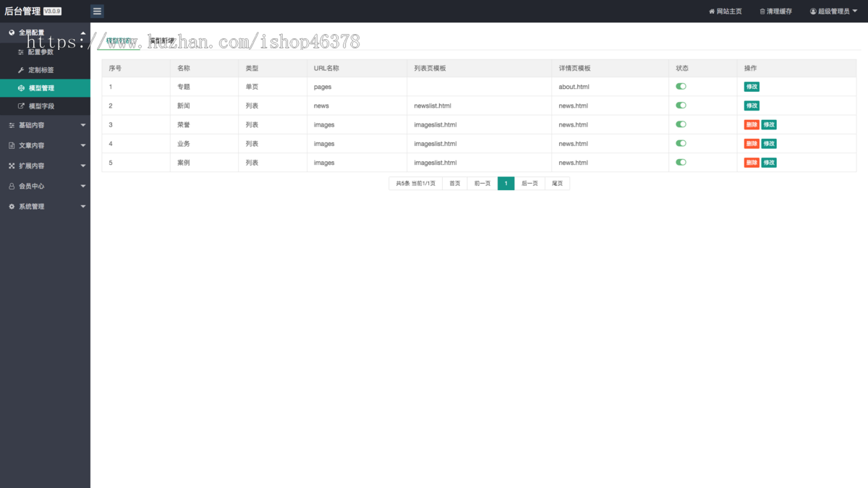Click the newslist.html template cell
The image size is (868, 488).
[x=479, y=106]
